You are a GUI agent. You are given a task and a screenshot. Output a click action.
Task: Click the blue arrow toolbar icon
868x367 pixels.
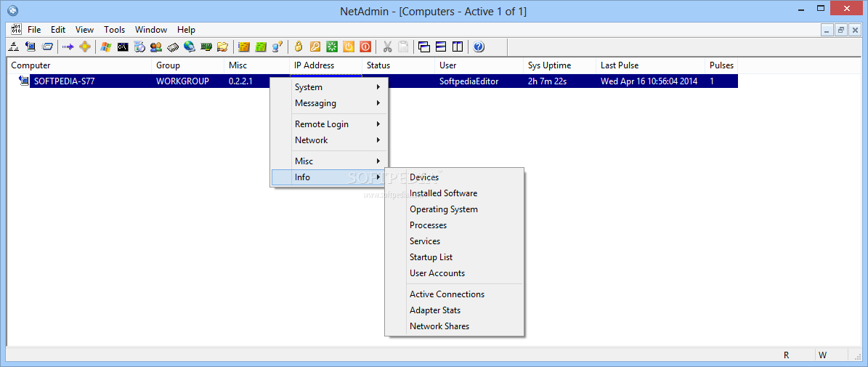(68, 47)
